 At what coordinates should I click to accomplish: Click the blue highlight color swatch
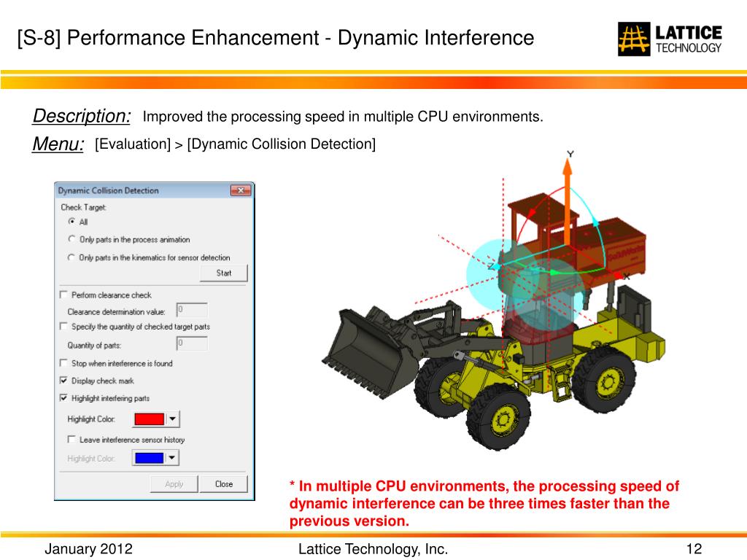149,458
